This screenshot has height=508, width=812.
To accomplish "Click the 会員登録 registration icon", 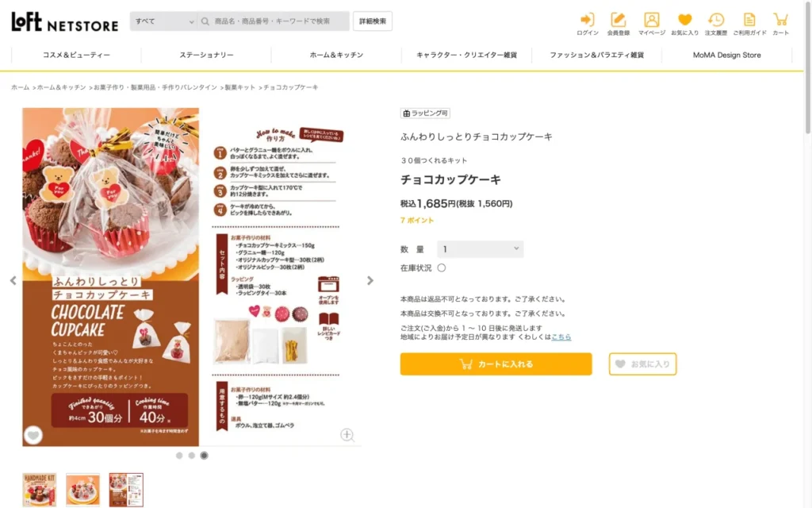I will click(x=619, y=24).
